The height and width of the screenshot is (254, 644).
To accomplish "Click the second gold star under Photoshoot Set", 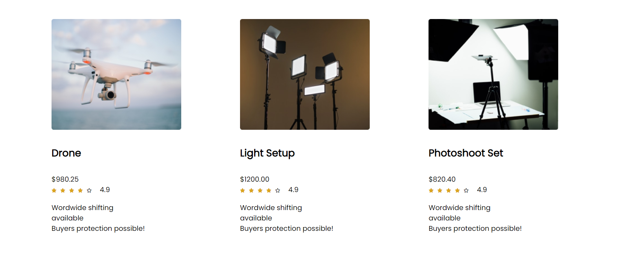I will (440, 190).
